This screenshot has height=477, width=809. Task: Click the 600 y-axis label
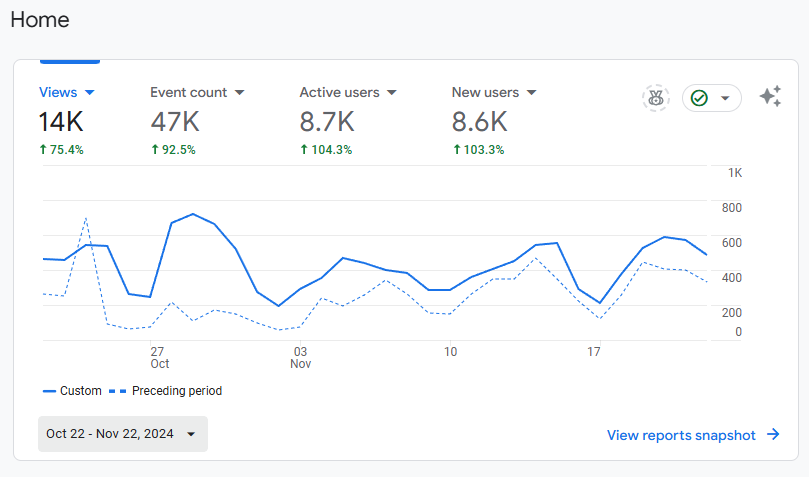click(732, 243)
